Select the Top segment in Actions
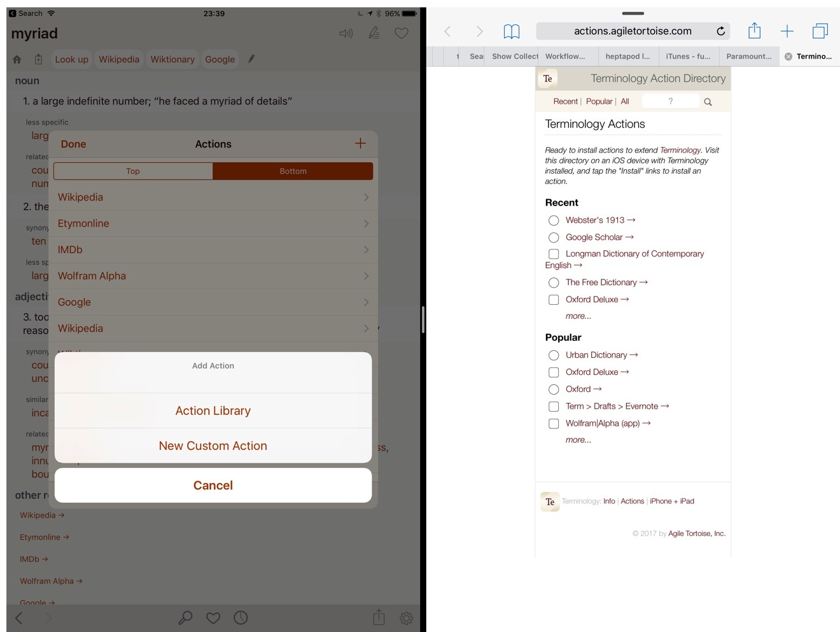The height and width of the screenshot is (632, 840). coord(133,171)
